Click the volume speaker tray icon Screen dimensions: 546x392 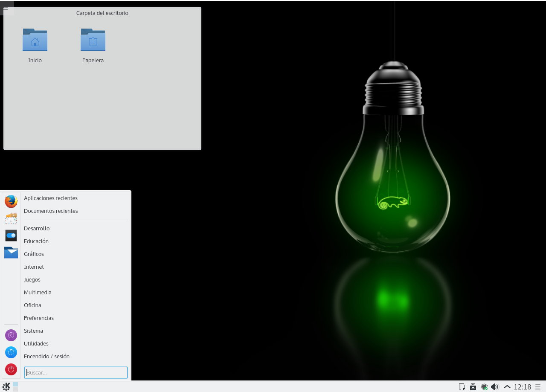[495, 387]
